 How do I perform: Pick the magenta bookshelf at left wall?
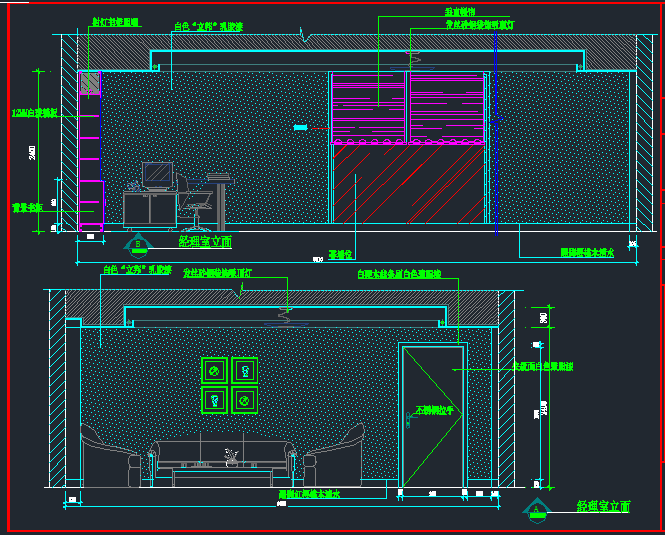tap(91, 151)
